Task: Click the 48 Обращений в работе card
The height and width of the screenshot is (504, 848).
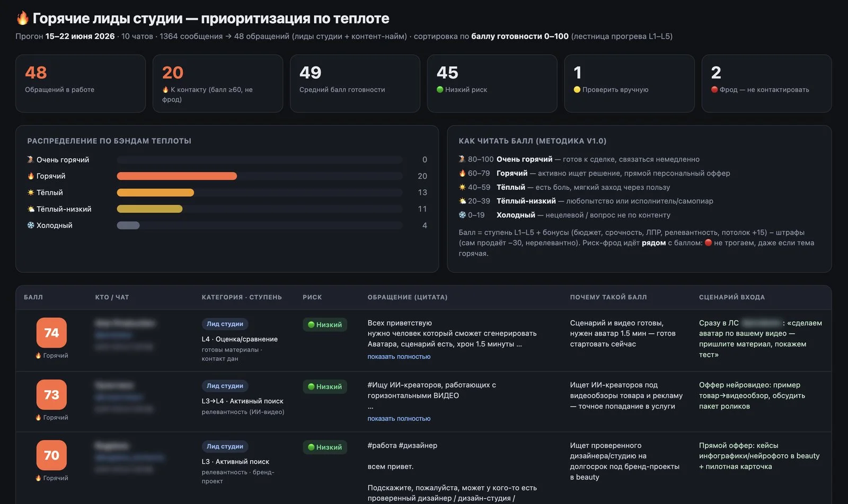Action: [81, 83]
